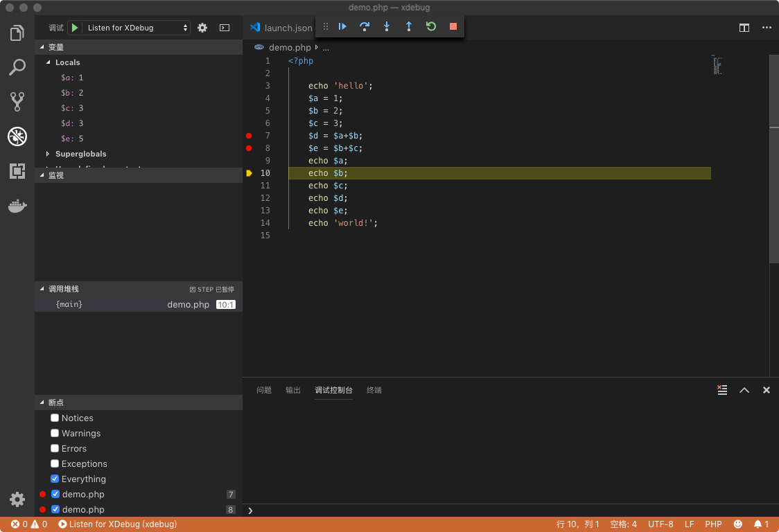Open the Docker view in activity bar
The height and width of the screenshot is (532, 779).
[x=17, y=206]
